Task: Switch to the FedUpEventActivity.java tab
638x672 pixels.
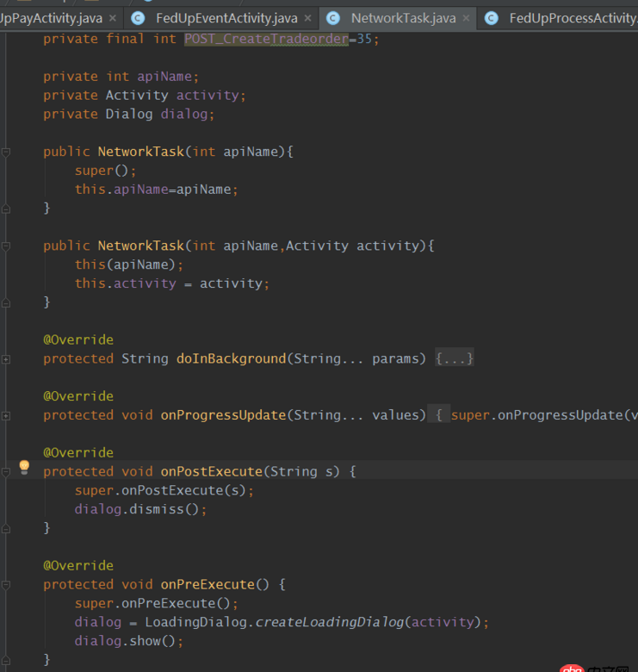Action: tap(226, 18)
